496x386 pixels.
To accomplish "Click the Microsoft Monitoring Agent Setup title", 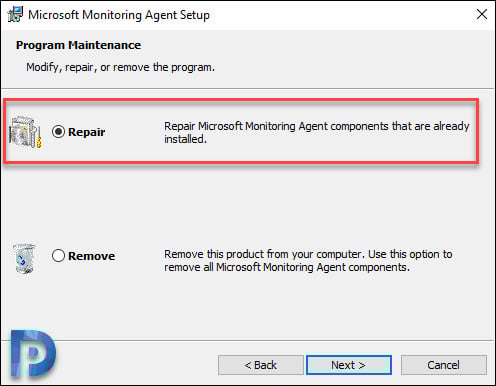I will coord(119,15).
